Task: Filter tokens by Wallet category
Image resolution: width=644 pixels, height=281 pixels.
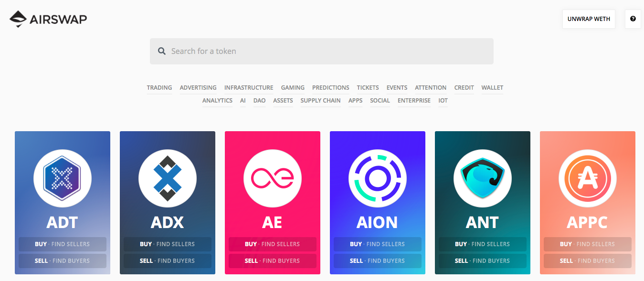Action: click(x=492, y=88)
